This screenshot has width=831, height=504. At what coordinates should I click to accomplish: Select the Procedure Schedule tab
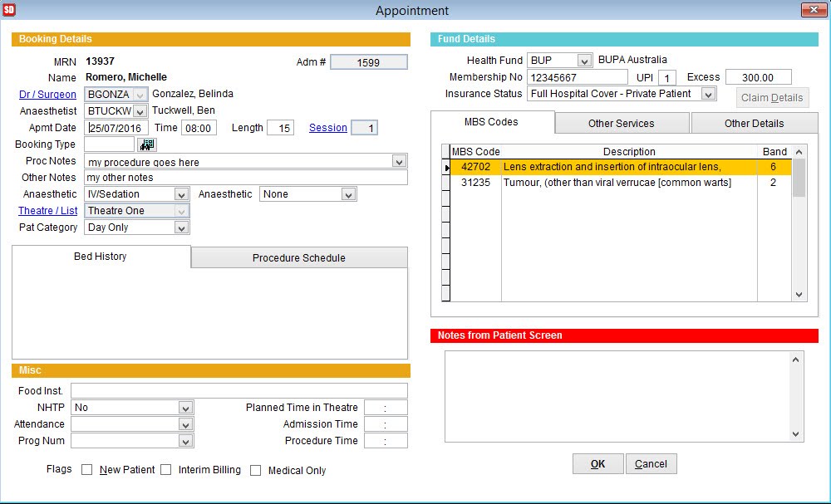[x=299, y=258]
